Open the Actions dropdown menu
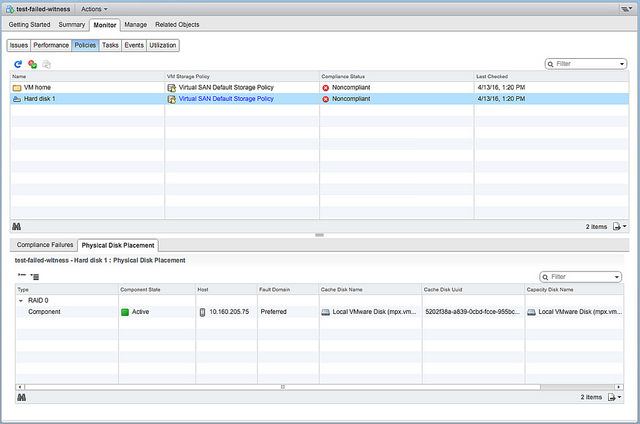The width and height of the screenshot is (640, 424). pos(95,8)
